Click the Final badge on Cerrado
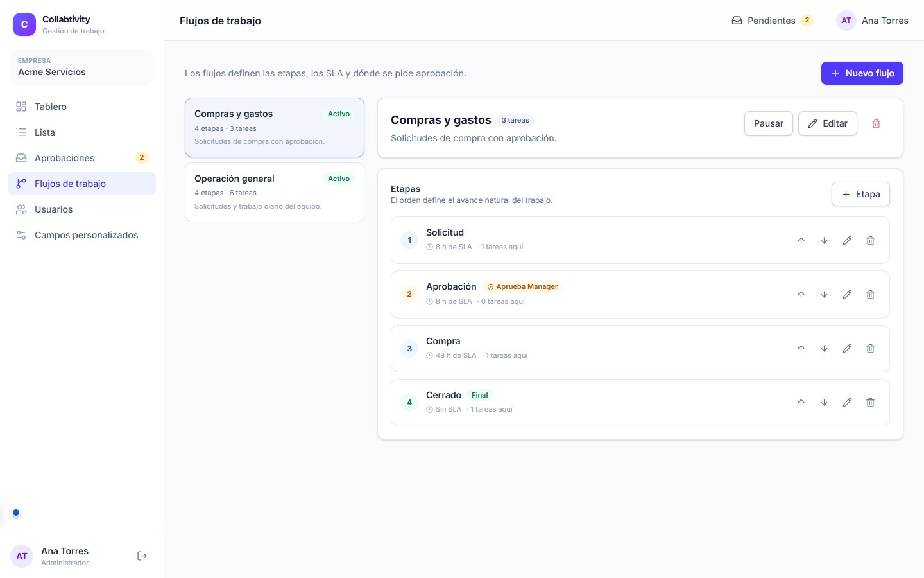924x578 pixels. click(479, 395)
